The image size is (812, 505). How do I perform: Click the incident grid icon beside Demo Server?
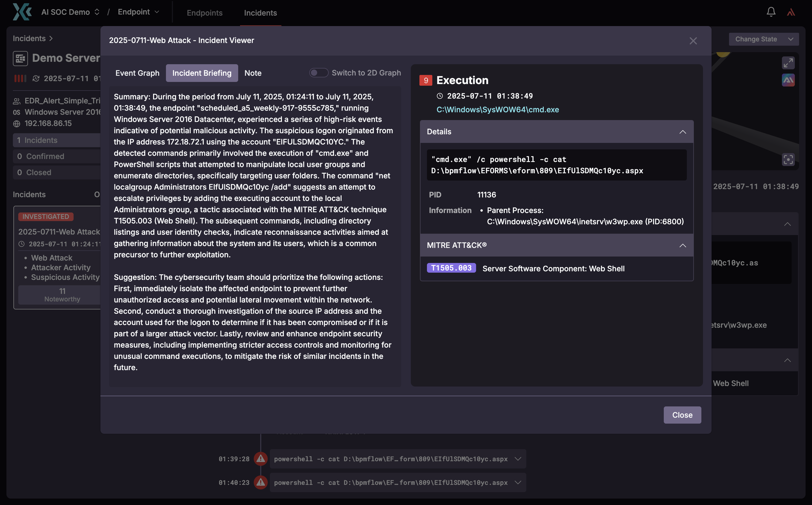(20, 58)
